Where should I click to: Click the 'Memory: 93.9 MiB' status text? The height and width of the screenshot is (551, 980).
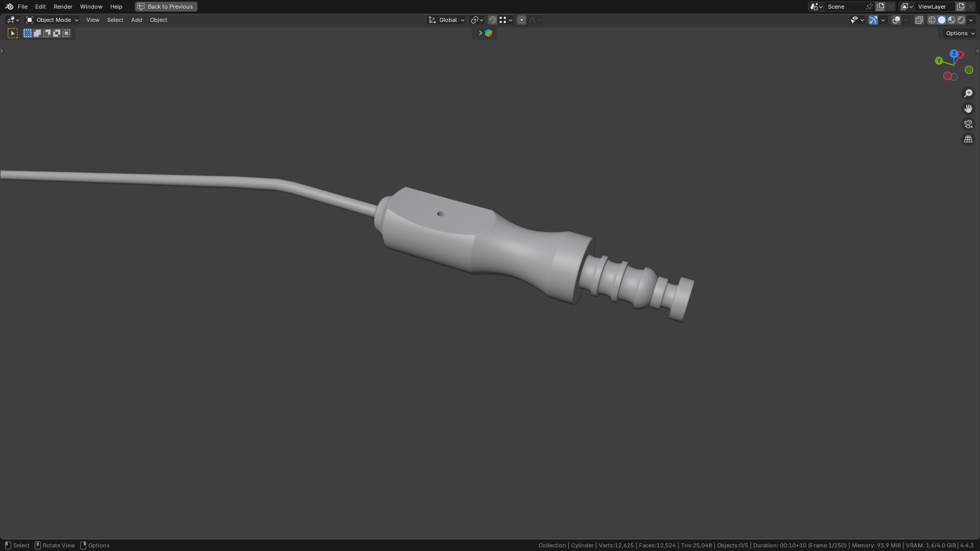876,545
